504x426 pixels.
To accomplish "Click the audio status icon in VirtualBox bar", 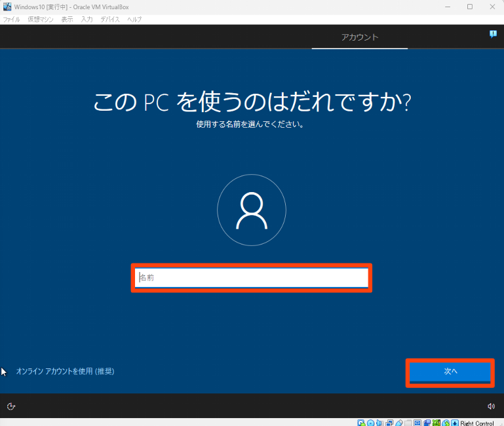I will tap(379, 423).
